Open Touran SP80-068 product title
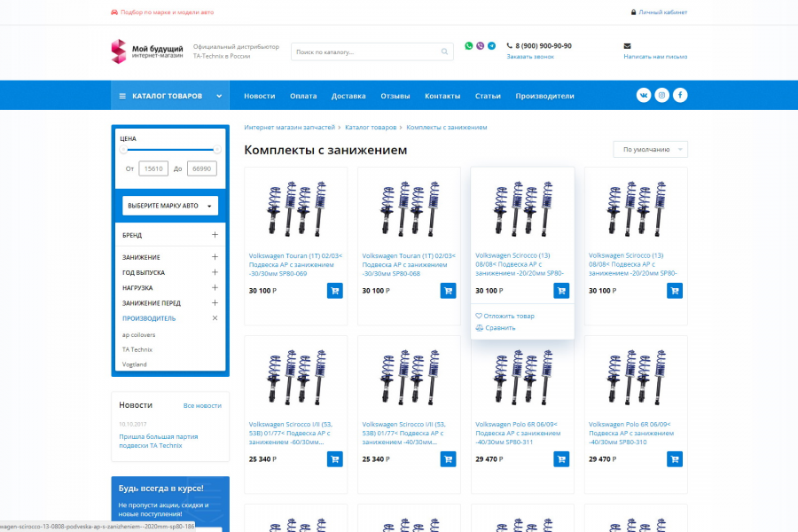This screenshot has height=532, width=798. [x=409, y=265]
